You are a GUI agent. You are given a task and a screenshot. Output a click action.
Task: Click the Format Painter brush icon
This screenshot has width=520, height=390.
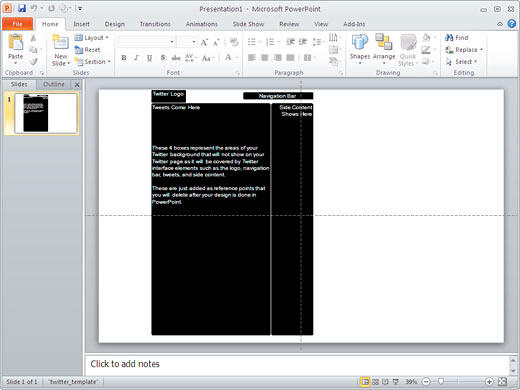point(33,62)
